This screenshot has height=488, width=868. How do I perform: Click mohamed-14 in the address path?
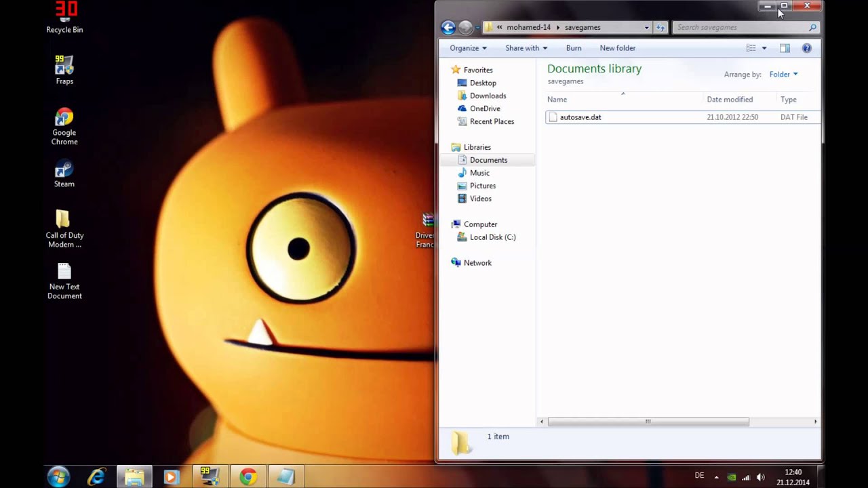coord(529,28)
